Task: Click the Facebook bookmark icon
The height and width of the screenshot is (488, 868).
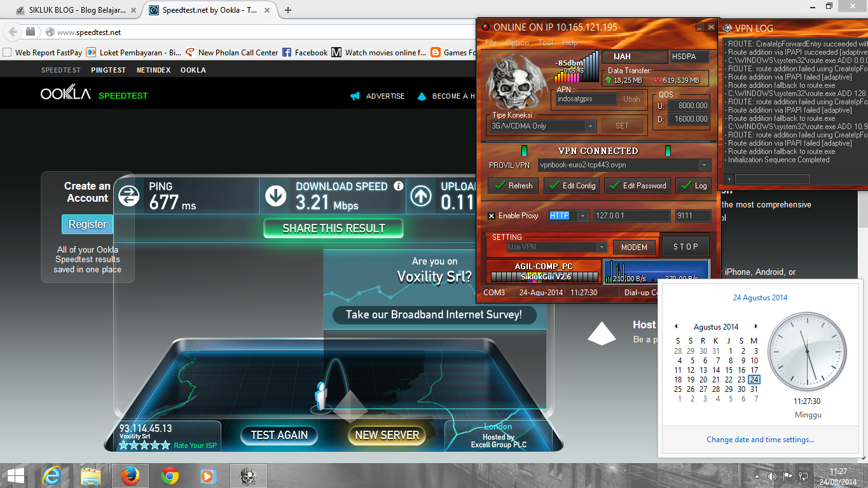Action: click(287, 53)
